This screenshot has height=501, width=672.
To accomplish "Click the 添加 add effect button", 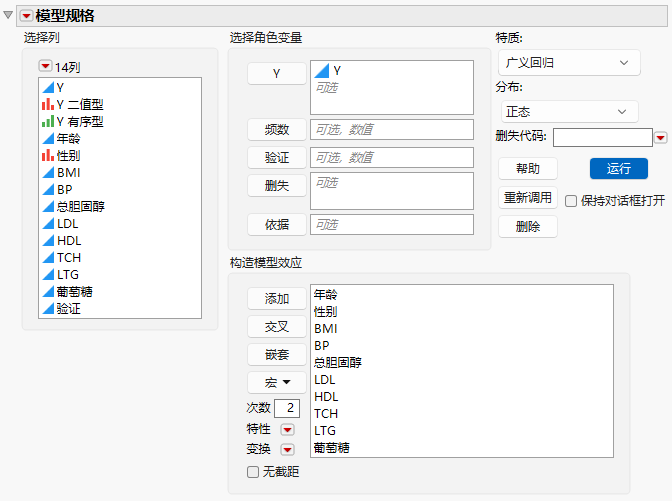I will (277, 298).
